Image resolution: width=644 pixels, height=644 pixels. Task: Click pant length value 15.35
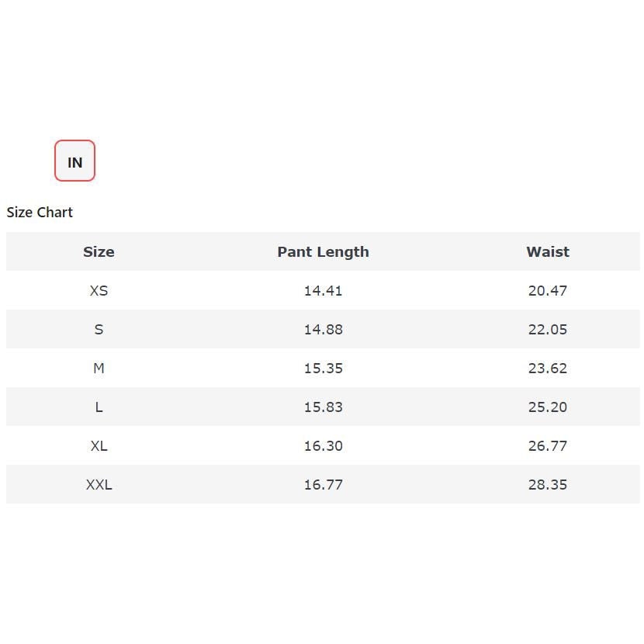click(x=323, y=369)
